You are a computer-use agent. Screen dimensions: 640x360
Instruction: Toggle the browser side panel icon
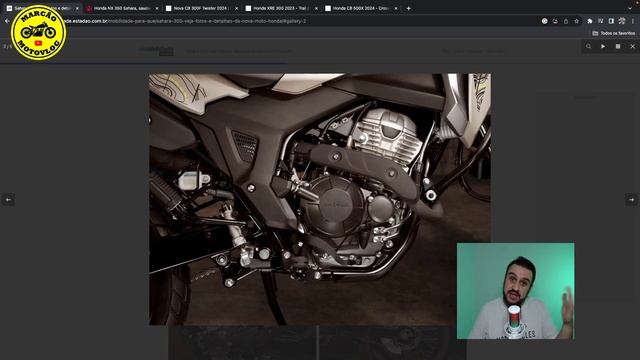pyautogui.click(x=611, y=21)
